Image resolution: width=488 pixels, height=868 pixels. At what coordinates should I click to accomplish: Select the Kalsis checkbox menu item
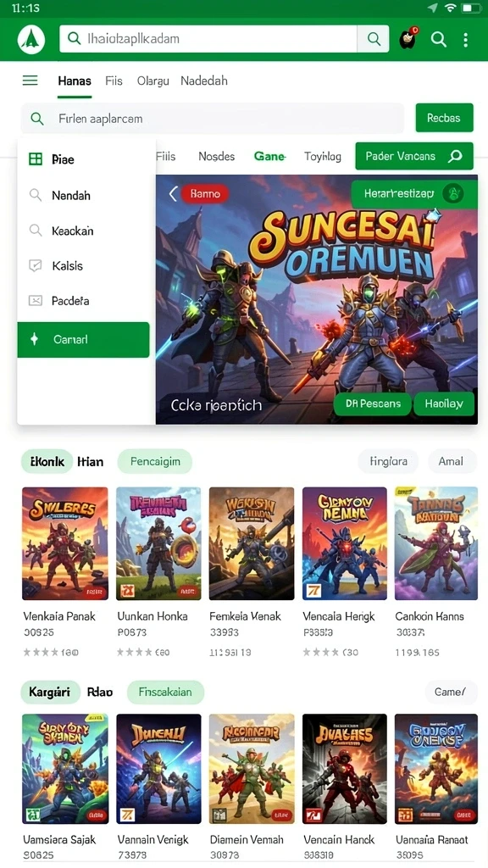click(84, 265)
